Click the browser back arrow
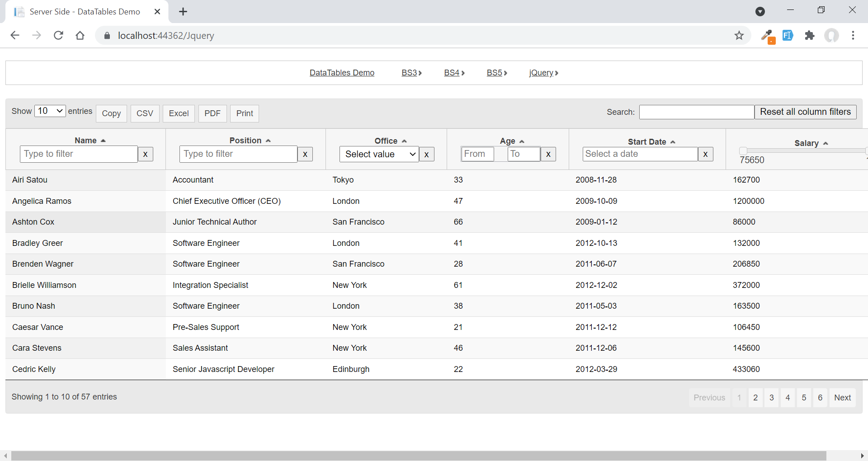Screen dimensions: 868x461 click(15, 35)
